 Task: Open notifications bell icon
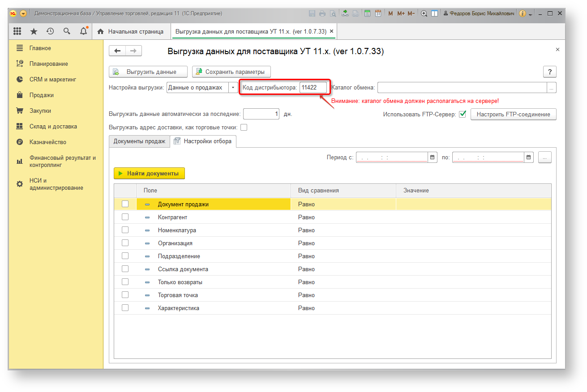tap(83, 31)
